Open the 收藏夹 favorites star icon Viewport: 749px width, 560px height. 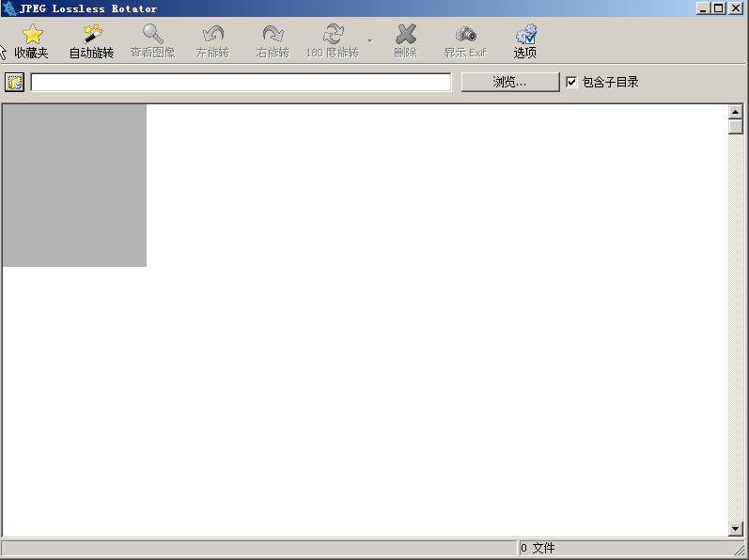(x=32, y=34)
